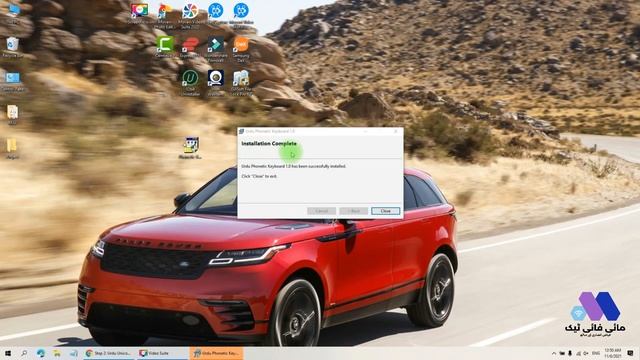This screenshot has width=640, height=360.
Task: Select the 'Installation Complete' heading text
Action: tap(269, 144)
